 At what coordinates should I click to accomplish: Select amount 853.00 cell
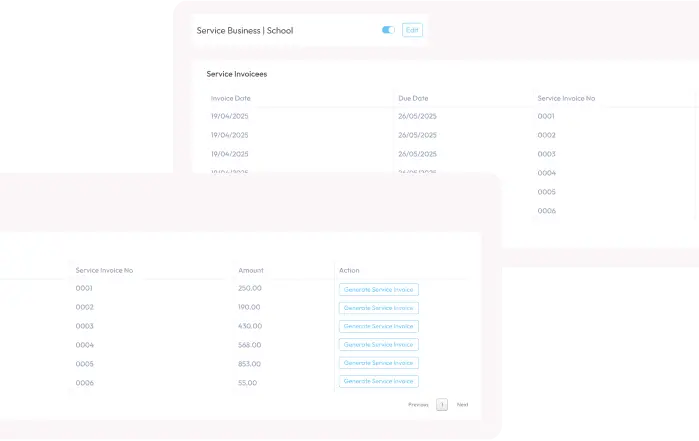[x=249, y=364]
